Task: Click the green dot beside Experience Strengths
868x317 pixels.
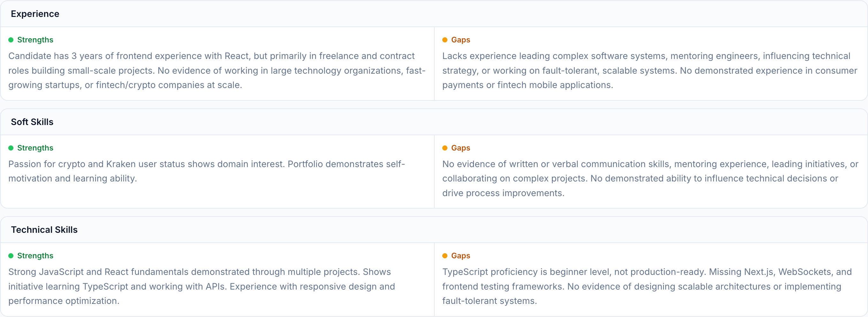Action: click(x=11, y=40)
